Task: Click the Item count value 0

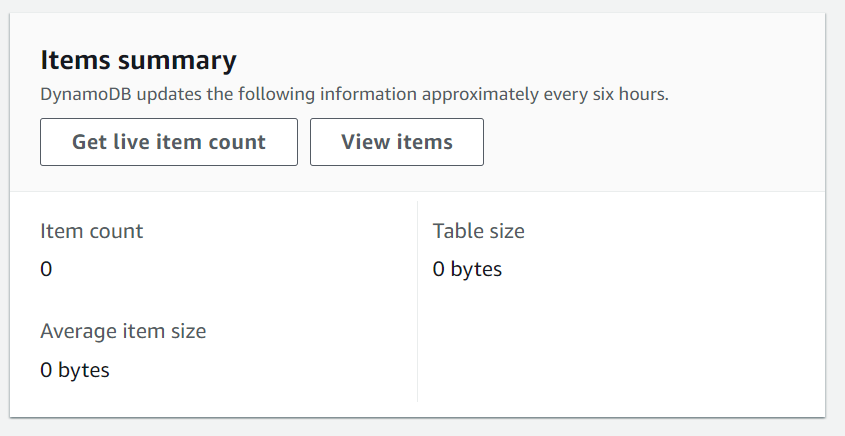Action: 46,269
